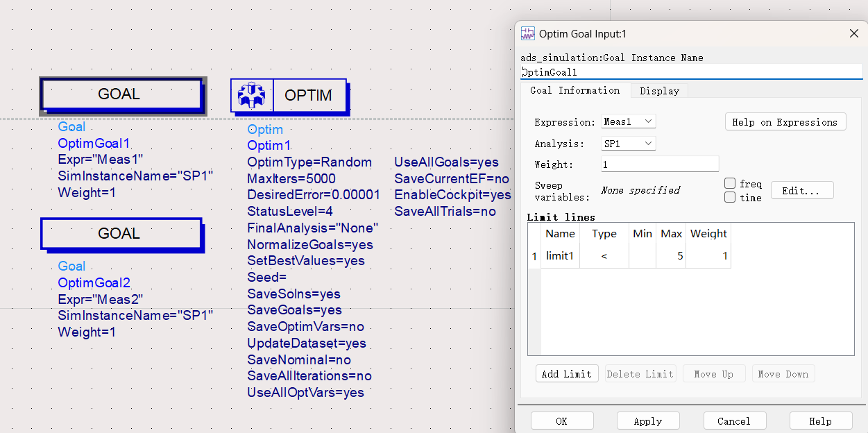Click the OPTIM controller gear icon
The height and width of the screenshot is (433, 868).
click(x=252, y=96)
